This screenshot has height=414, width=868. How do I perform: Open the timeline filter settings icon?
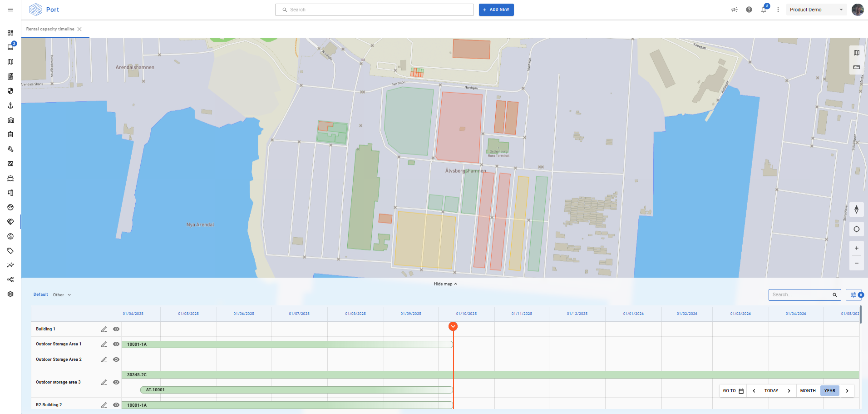coord(853,295)
